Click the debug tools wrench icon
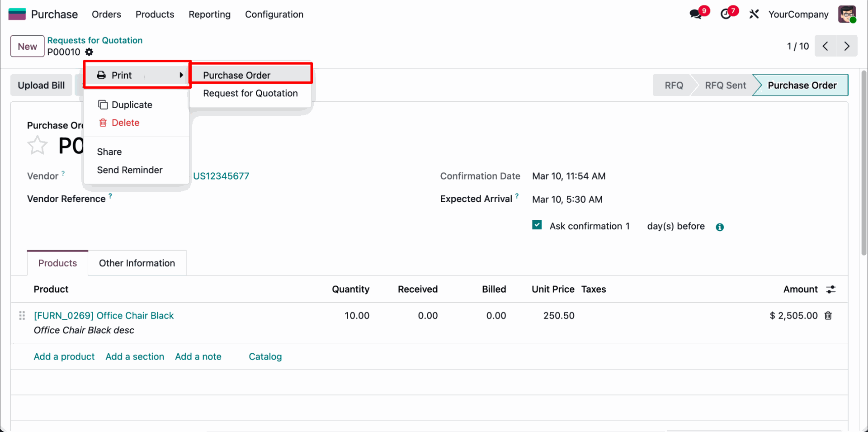Image resolution: width=868 pixels, height=432 pixels. click(754, 14)
